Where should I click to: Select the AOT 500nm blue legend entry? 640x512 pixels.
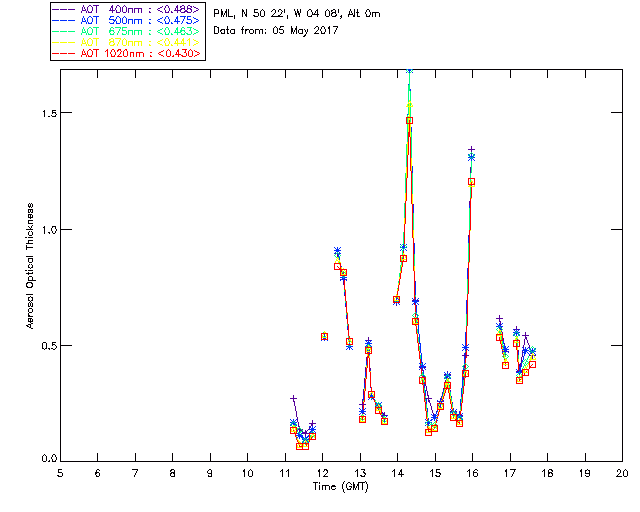[127, 19]
